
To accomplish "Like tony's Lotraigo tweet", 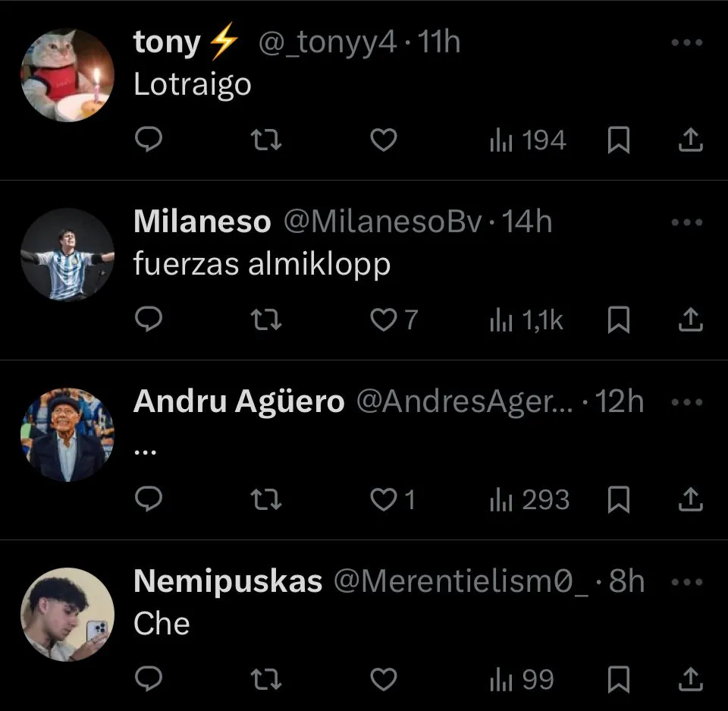I will click(384, 140).
